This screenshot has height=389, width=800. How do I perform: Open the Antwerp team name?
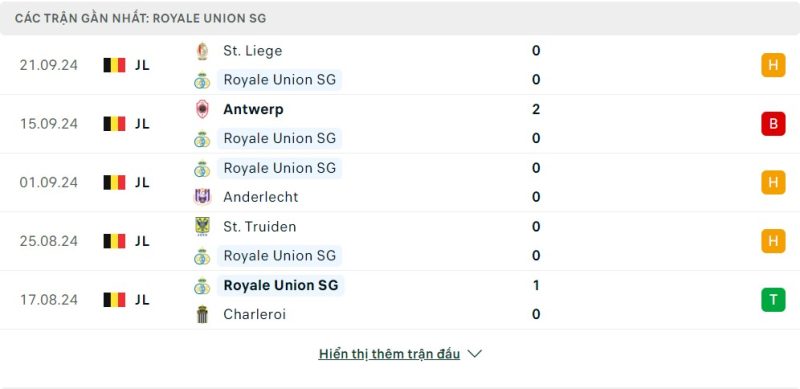pyautogui.click(x=253, y=109)
